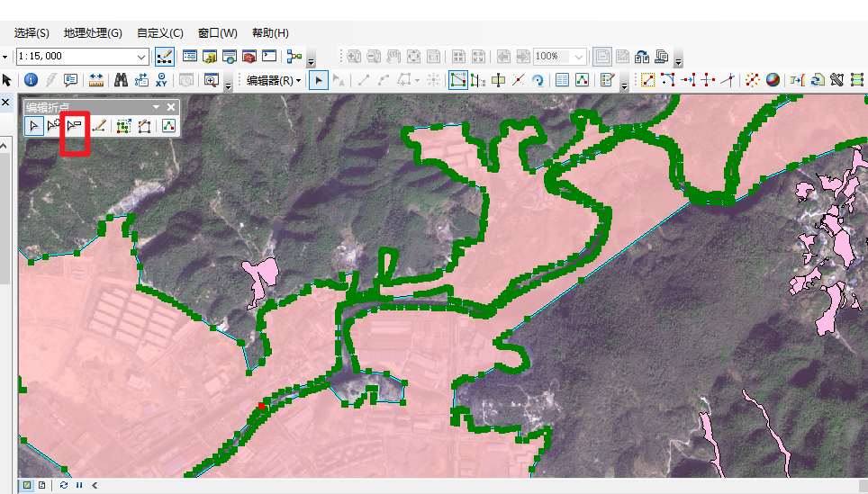Viewport: 868px width, 494px height.
Task: Select the Trim tool
Action: 708,80
